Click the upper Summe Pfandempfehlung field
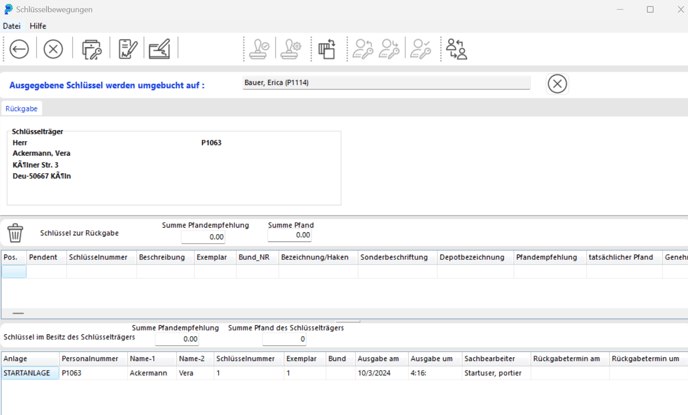This screenshot has width=688, height=415. tap(203, 237)
